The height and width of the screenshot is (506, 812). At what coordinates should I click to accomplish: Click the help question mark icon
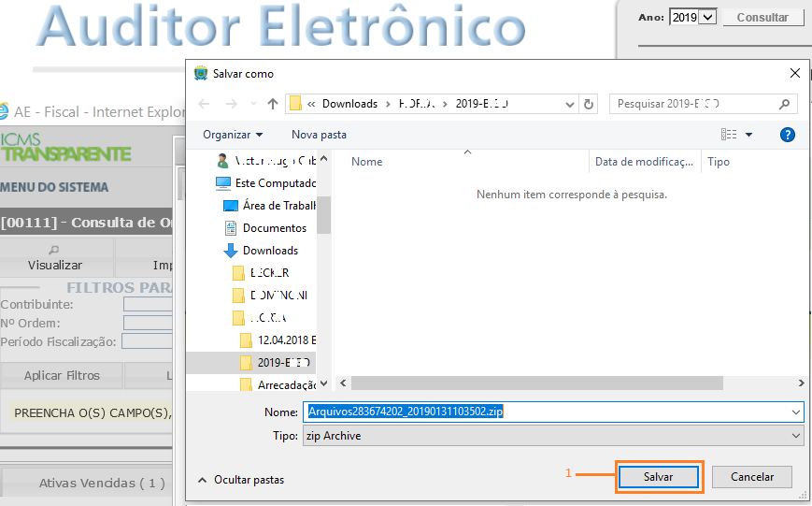pyautogui.click(x=787, y=135)
